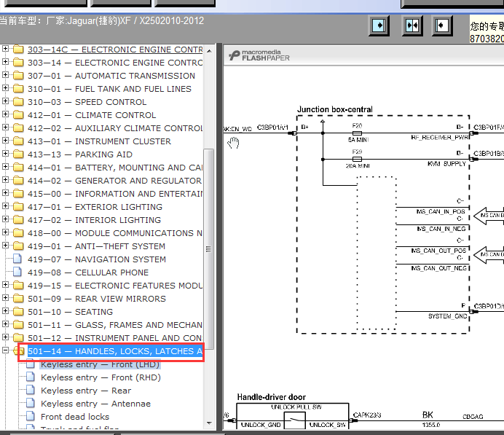Click the Keyless entry Front (RHD) document icon

pyautogui.click(x=31, y=377)
